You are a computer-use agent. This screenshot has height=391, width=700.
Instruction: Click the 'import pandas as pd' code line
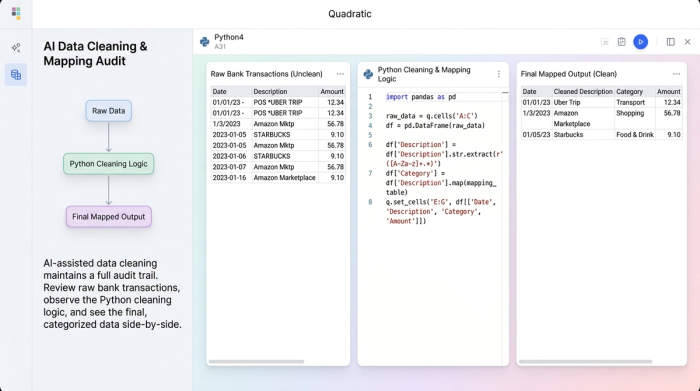(421, 97)
